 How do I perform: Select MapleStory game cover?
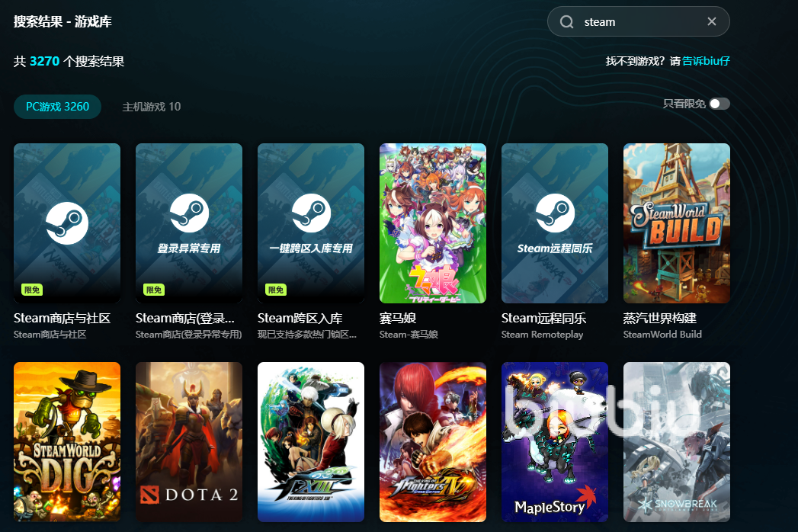[555, 442]
